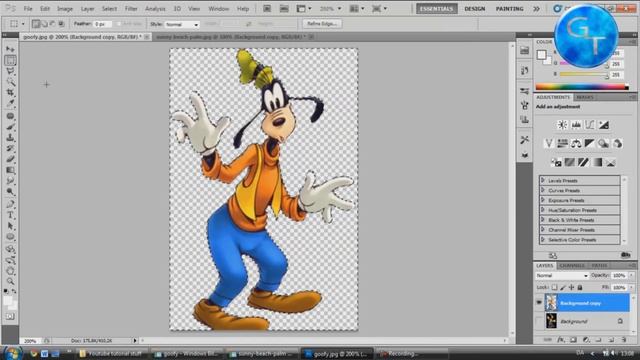Delete layer using trash icon

624,340
